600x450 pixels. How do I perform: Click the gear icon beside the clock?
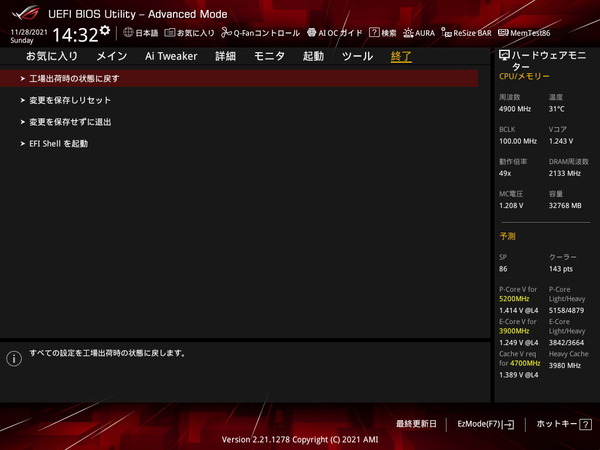[105, 31]
